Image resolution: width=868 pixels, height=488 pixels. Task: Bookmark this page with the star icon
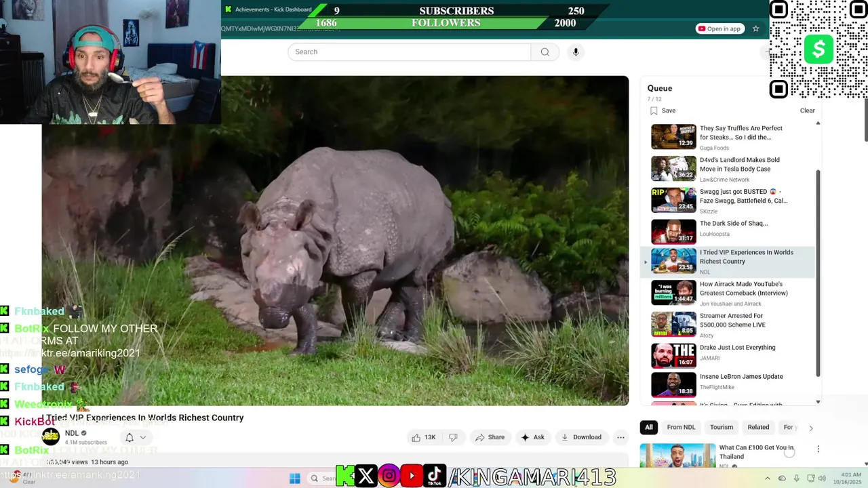click(x=755, y=28)
